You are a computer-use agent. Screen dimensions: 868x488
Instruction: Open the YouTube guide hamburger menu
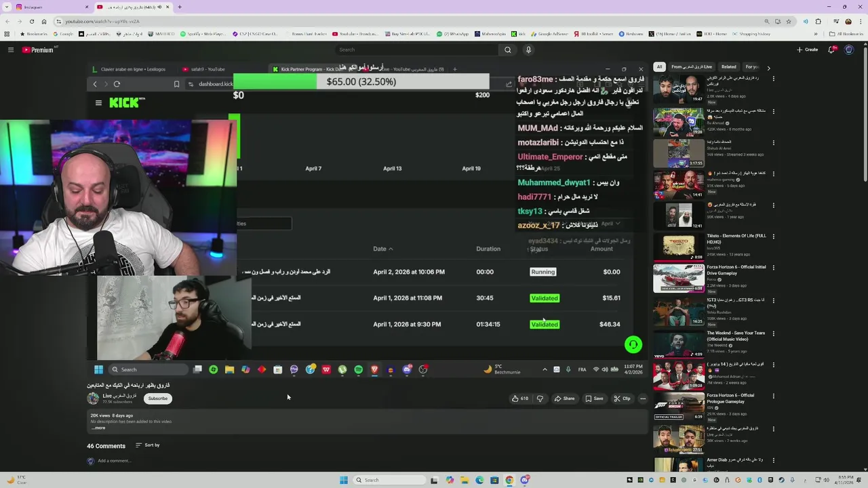[x=11, y=49]
